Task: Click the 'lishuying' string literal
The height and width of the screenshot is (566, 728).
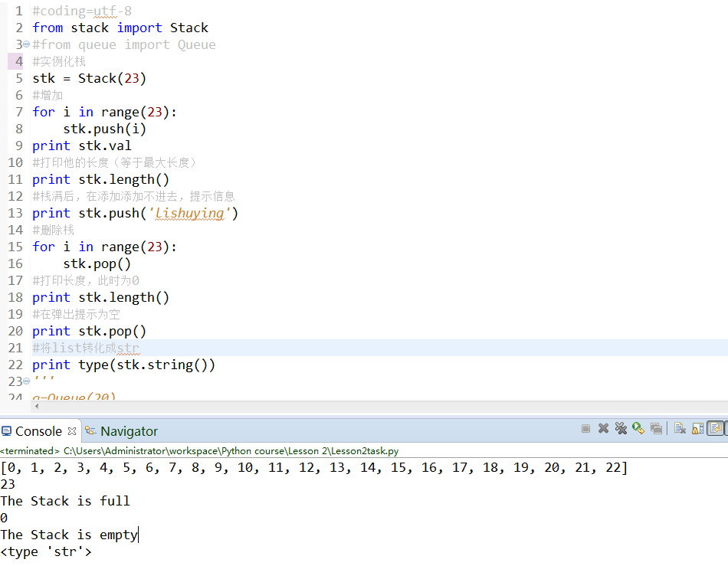Action: click(x=189, y=214)
